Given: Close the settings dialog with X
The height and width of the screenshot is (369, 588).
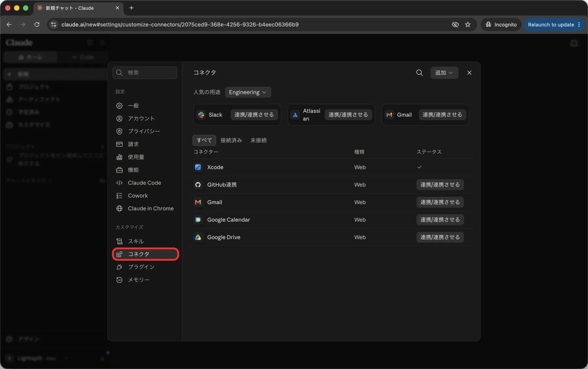Looking at the screenshot, I should [x=469, y=72].
